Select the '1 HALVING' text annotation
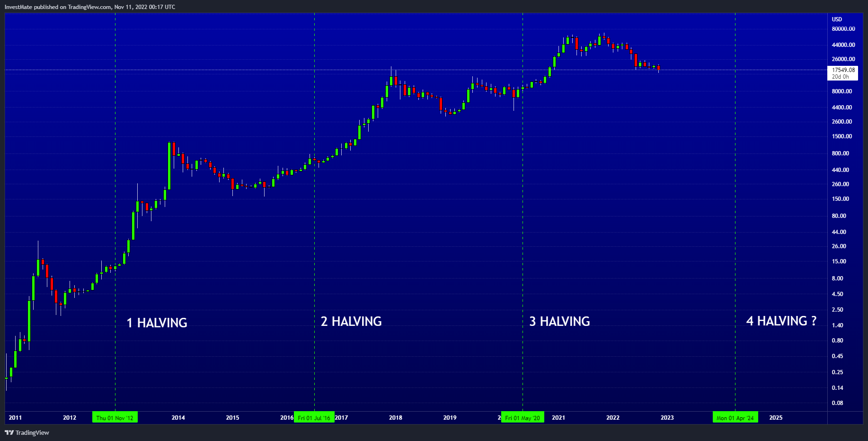868x441 pixels. click(157, 323)
